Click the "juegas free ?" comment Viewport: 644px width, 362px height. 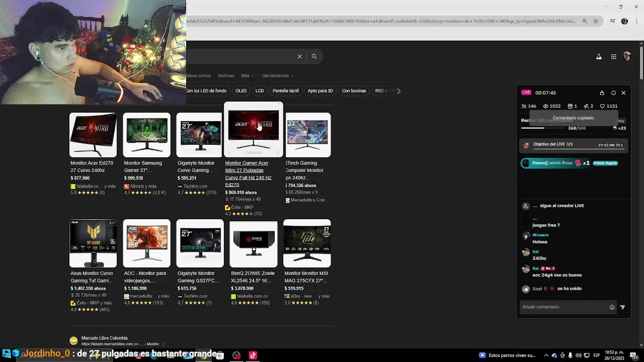(x=546, y=225)
